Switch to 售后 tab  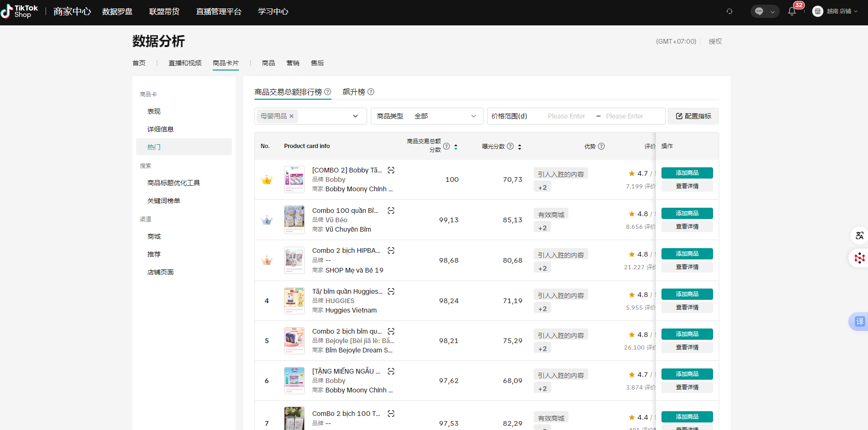(317, 63)
